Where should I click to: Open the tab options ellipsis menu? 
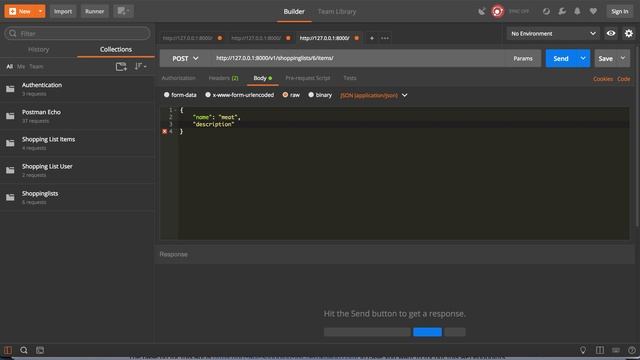(x=385, y=38)
